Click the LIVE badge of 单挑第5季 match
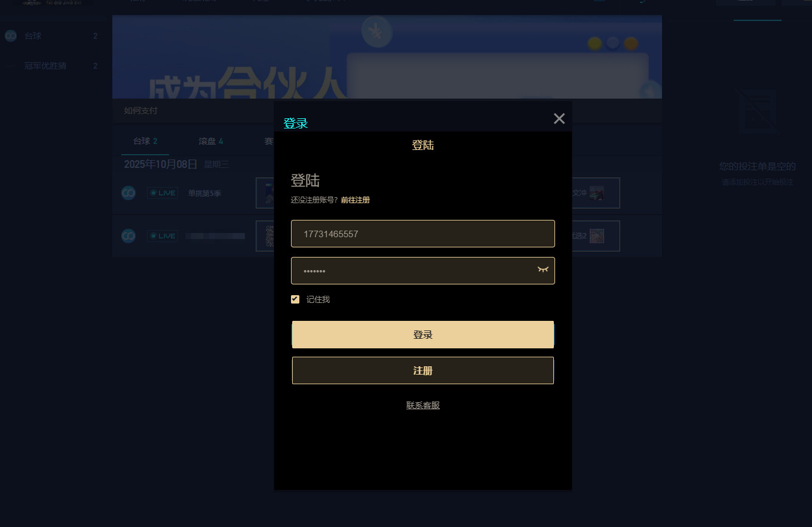This screenshot has height=527, width=812. (x=163, y=193)
